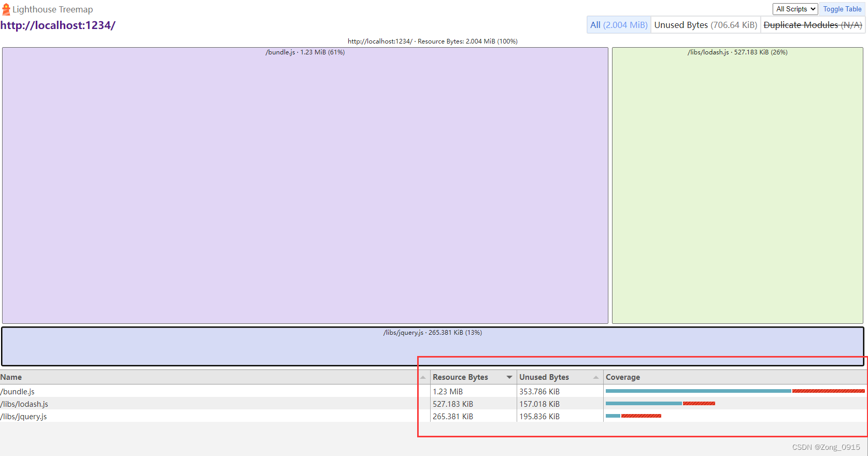Select the /libs/lodash.js table row name

[x=24, y=404]
